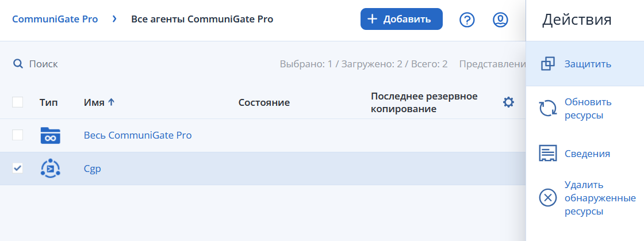Click the Добавить button

coord(401,19)
